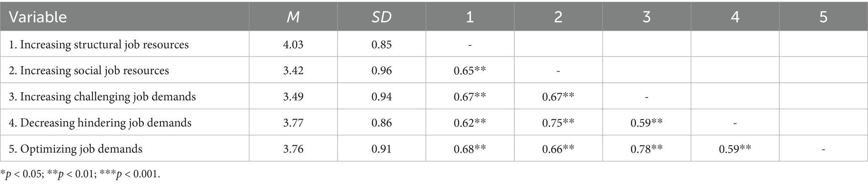Image resolution: width=868 pixels, height=184 pixels.
Task: Click the SD column header
Action: (x=381, y=17)
